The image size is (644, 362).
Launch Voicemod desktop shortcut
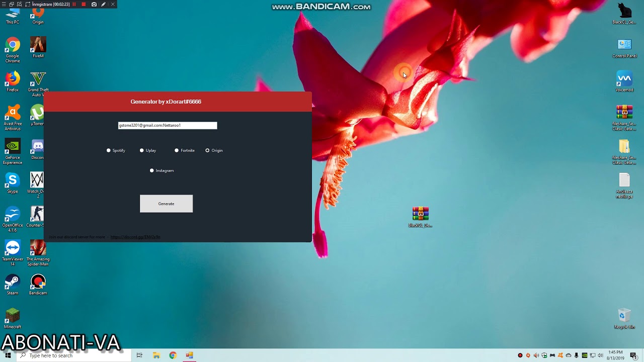pyautogui.click(x=624, y=82)
